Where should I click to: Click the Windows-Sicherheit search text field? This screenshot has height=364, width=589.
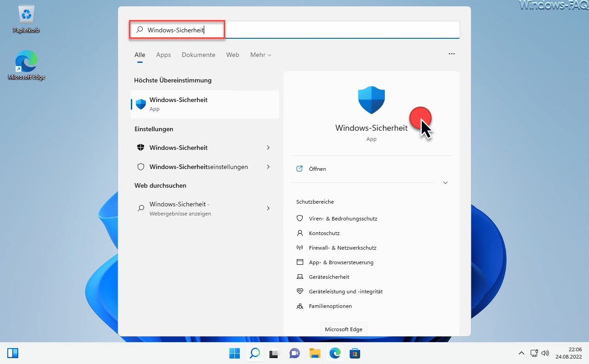pyautogui.click(x=294, y=30)
